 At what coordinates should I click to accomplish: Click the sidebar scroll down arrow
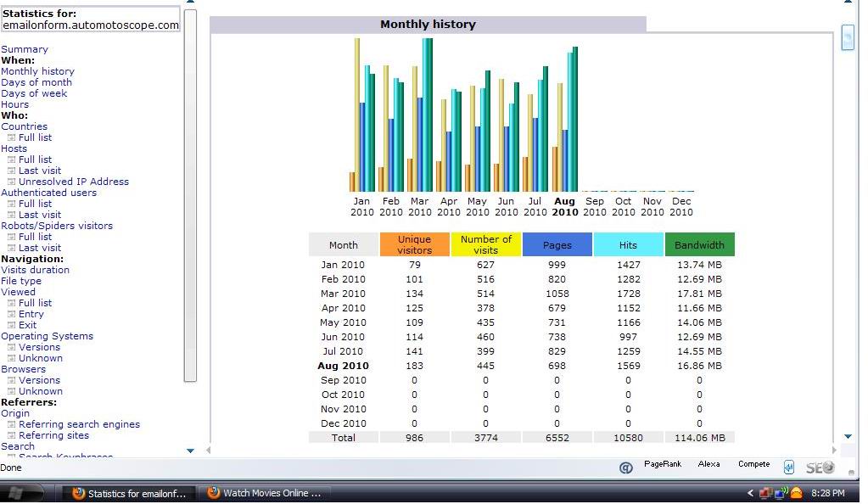tap(190, 451)
